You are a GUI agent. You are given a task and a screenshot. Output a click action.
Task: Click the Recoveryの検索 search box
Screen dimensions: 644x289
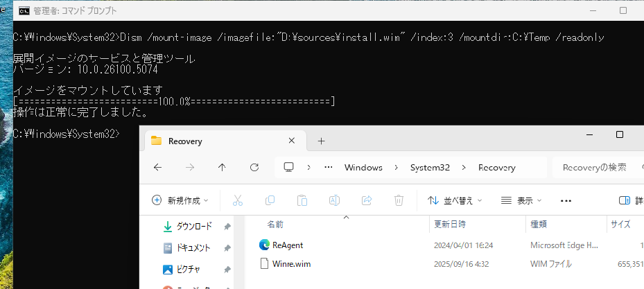(x=596, y=168)
